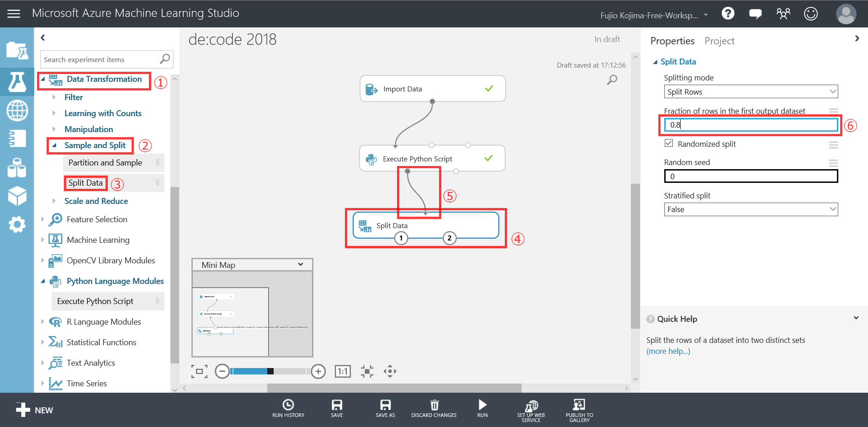Screen dimensions: 868x427
Task: Switch to the Project tab
Action: pyautogui.click(x=720, y=41)
